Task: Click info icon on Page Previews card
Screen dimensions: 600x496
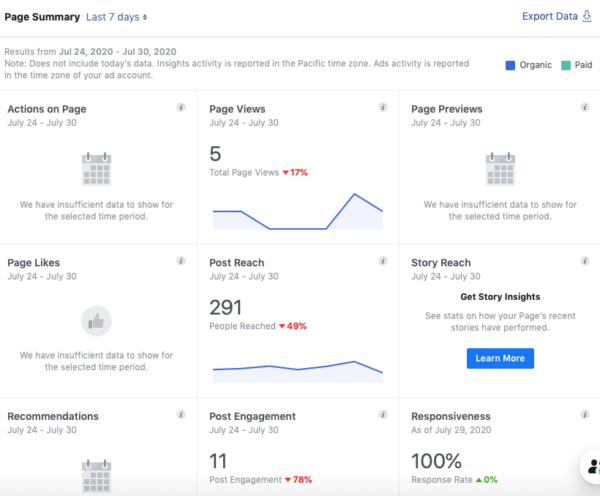Action: [x=585, y=107]
